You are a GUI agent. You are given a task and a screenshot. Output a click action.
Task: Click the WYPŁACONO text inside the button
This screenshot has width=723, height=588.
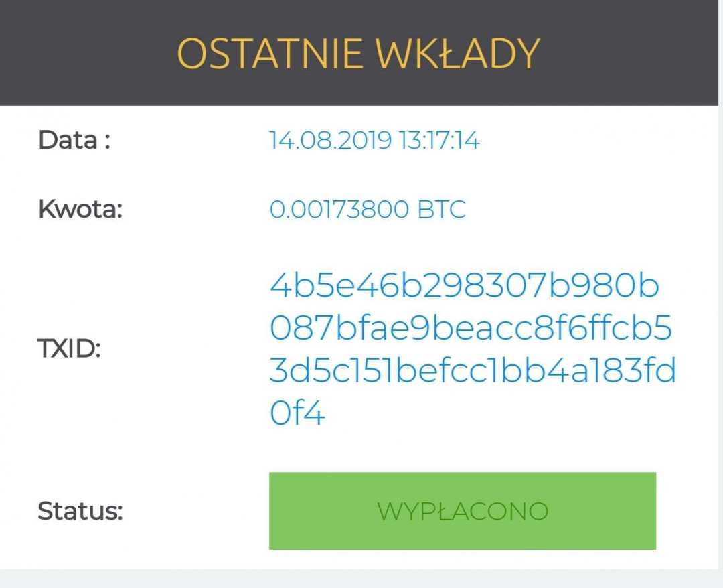(x=464, y=511)
